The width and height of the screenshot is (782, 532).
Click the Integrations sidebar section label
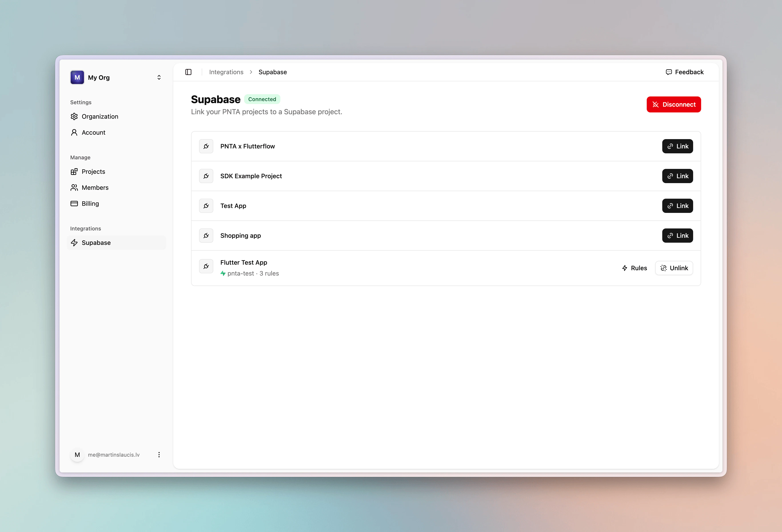(86, 228)
